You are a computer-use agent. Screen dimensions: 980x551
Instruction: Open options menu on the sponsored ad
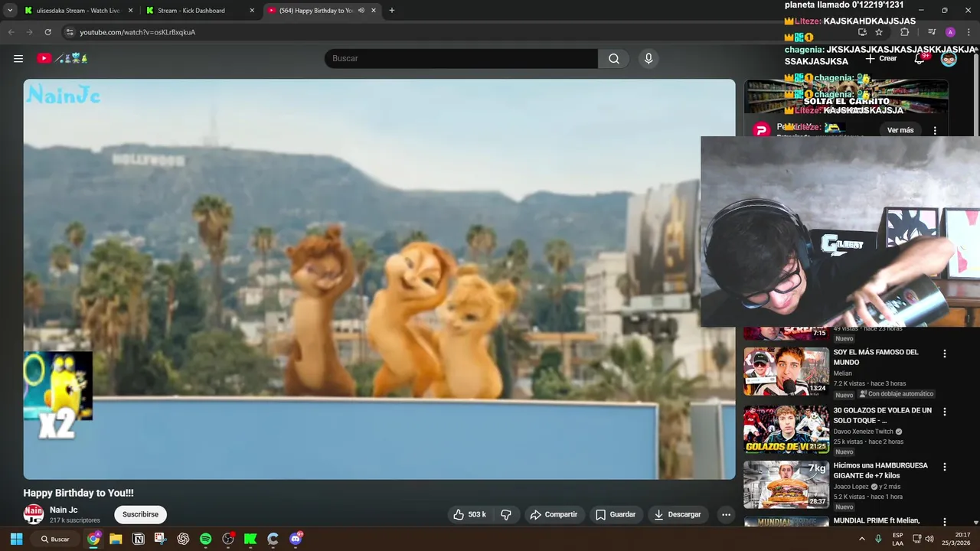pos(935,130)
